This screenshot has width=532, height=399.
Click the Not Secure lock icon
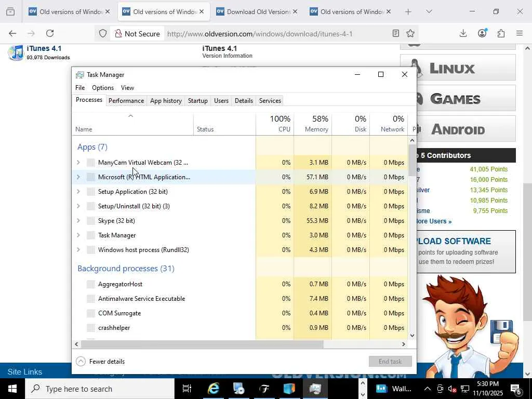coord(118,33)
